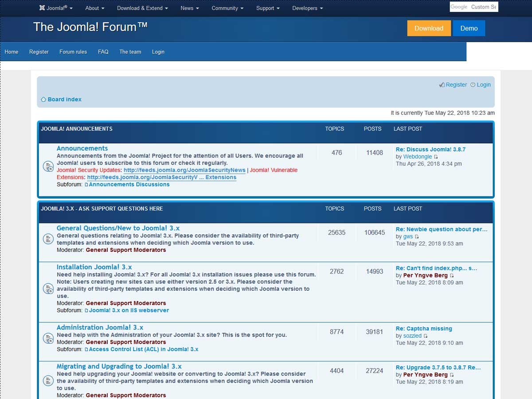
Task: Click the Board index home icon
Action: 43,100
